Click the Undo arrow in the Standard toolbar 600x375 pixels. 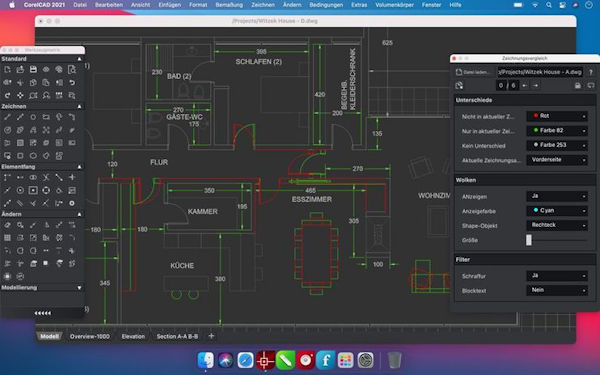(72, 82)
